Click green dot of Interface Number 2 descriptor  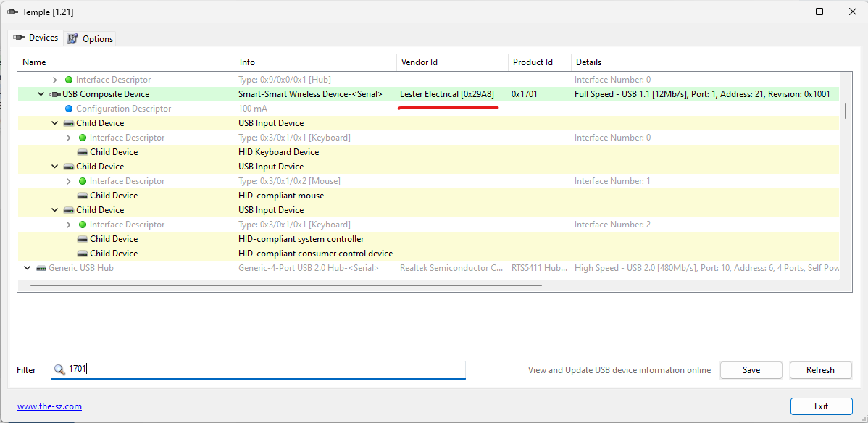83,225
